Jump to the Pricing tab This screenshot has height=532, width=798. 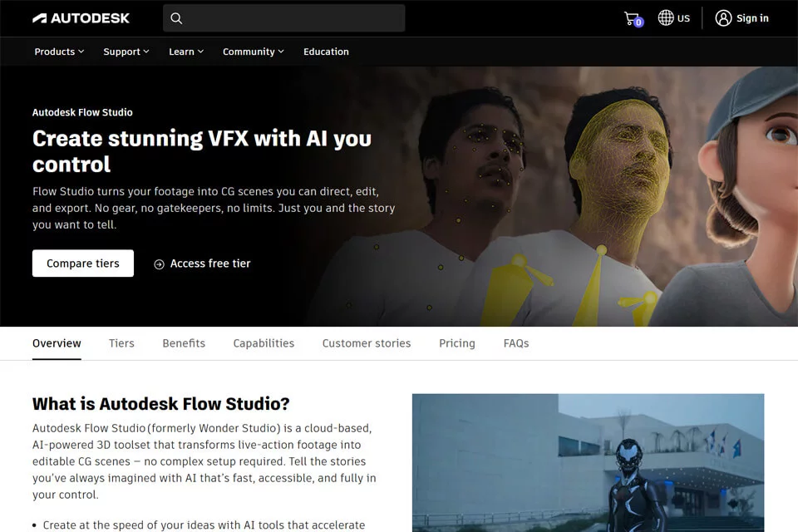[457, 343]
